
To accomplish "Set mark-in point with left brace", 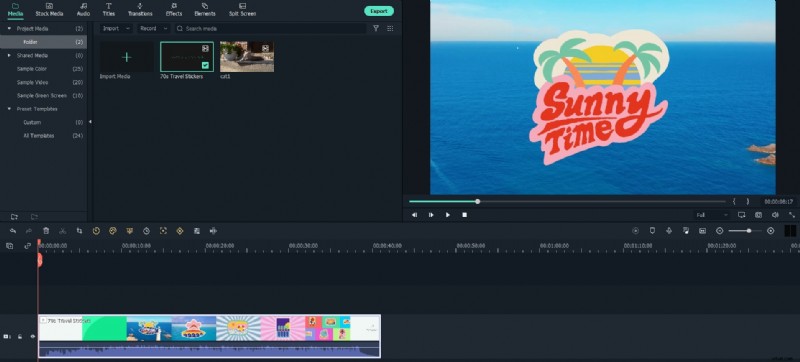I will [x=734, y=201].
